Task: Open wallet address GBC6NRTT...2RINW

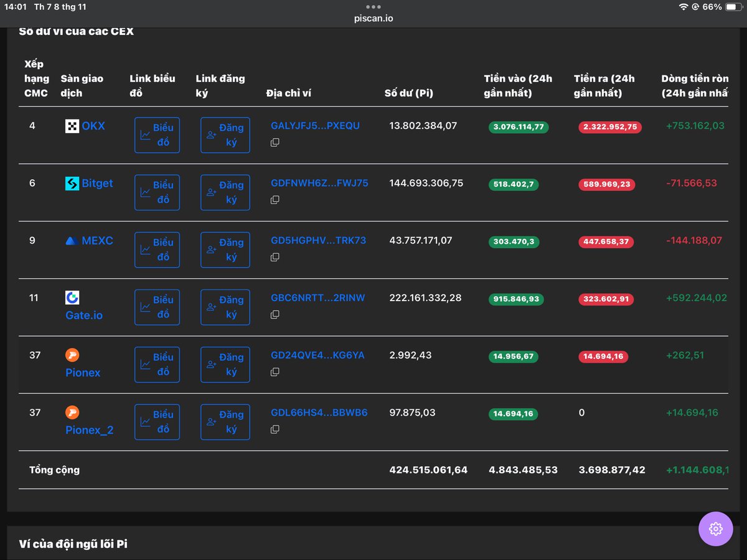Action: [317, 298]
